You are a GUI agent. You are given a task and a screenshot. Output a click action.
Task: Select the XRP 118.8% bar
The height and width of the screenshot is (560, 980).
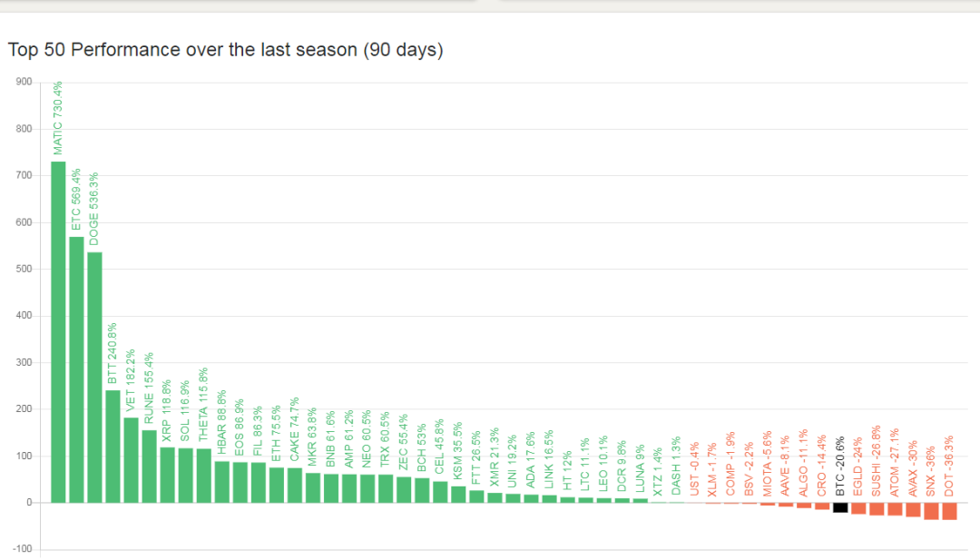point(168,475)
